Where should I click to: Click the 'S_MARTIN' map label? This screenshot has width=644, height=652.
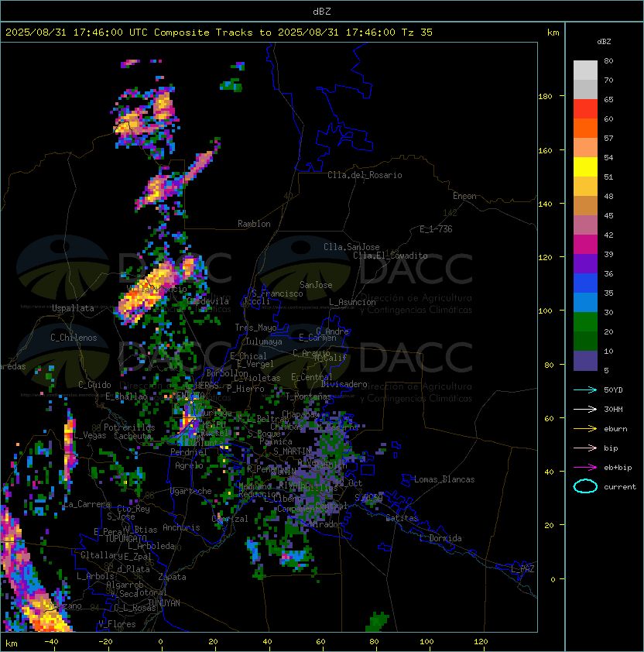click(x=293, y=451)
